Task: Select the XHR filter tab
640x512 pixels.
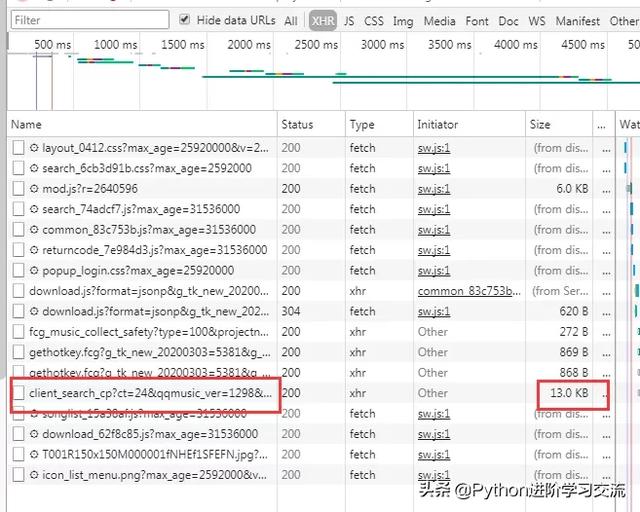Action: click(323, 20)
